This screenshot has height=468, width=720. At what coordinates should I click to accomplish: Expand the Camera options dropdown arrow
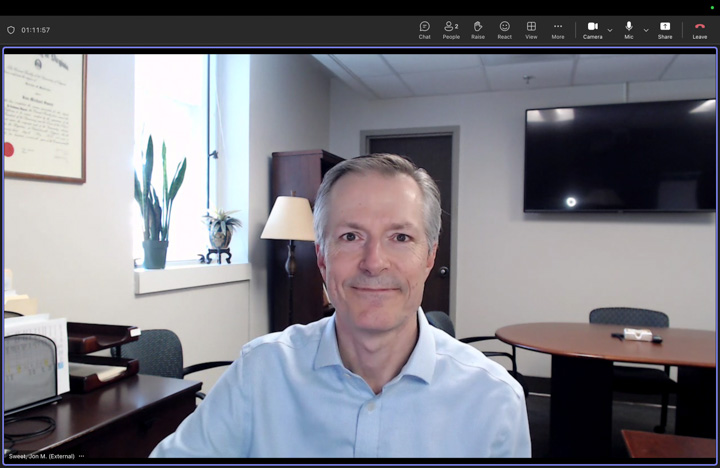[x=610, y=30]
